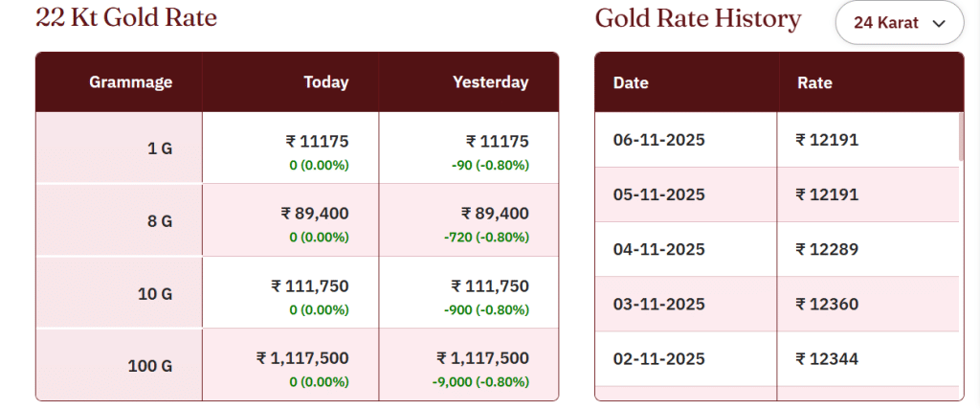Select the 1 G grammage row

(159, 148)
